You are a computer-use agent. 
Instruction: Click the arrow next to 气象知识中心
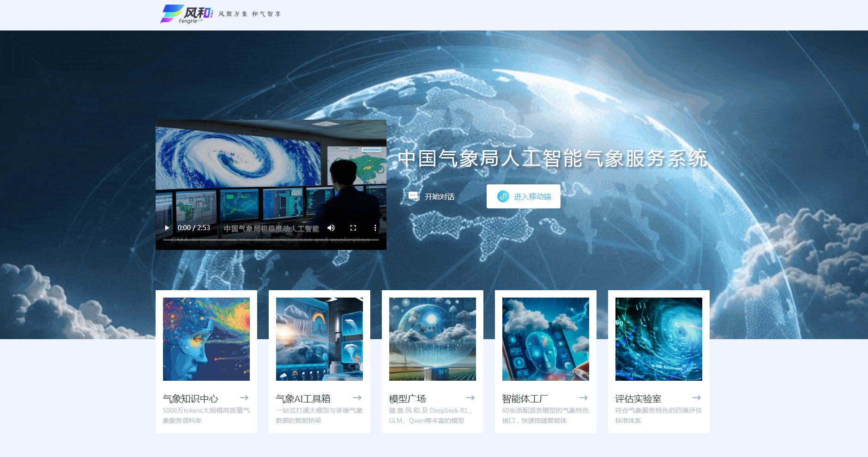pyautogui.click(x=244, y=398)
